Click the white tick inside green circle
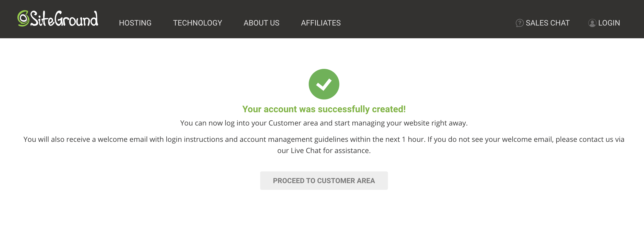644x226 pixels. click(324, 84)
